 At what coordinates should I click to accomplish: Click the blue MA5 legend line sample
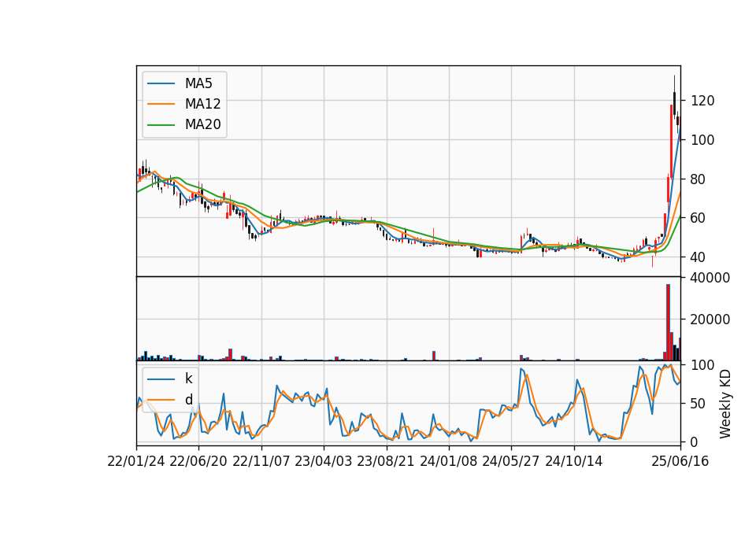(x=161, y=83)
